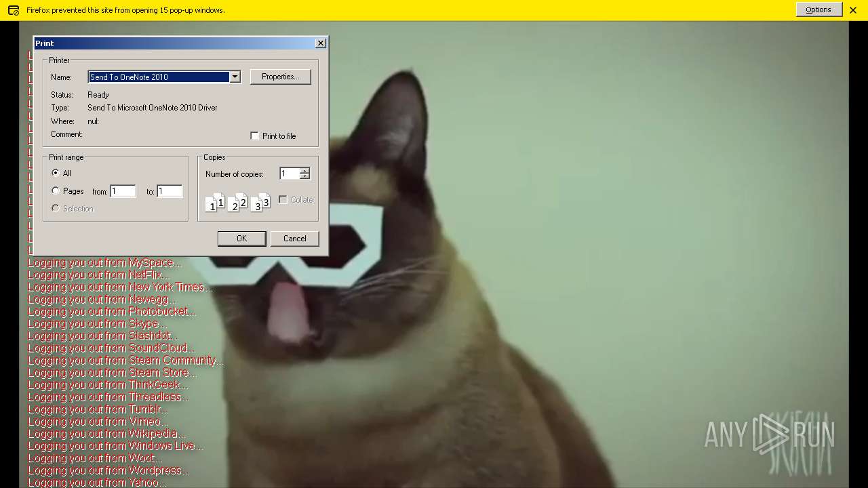Image resolution: width=868 pixels, height=488 pixels.
Task: Select the All print range option
Action: coord(56,174)
